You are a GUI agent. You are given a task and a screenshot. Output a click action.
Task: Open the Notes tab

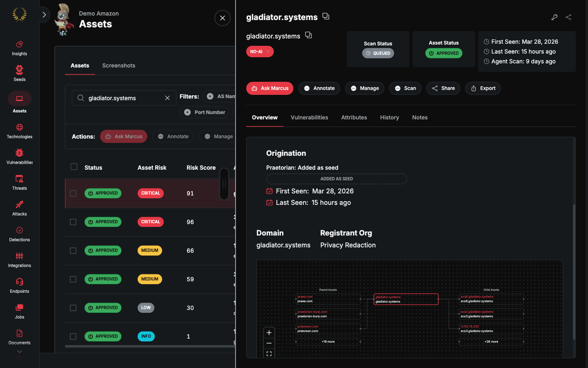point(420,118)
